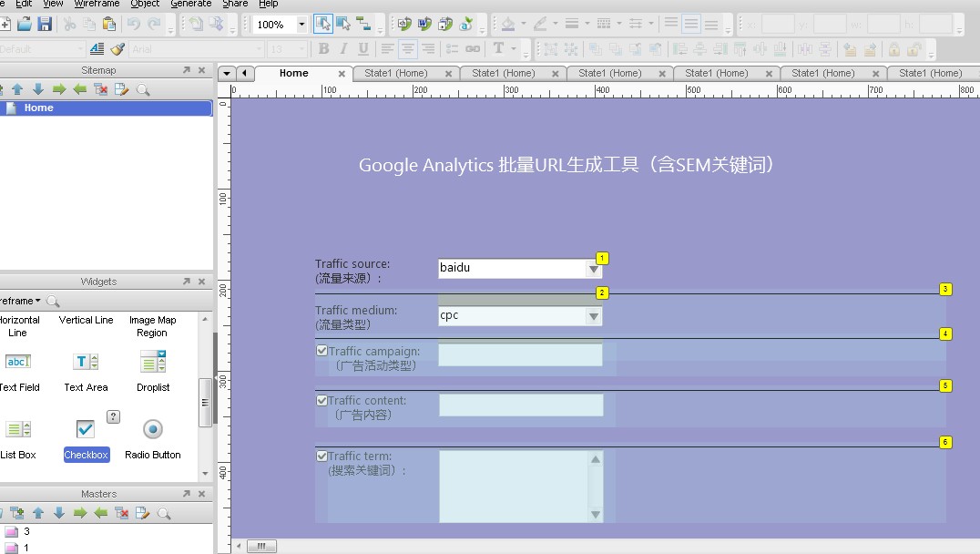Add master icon in Masters toolbar

[x=17, y=513]
